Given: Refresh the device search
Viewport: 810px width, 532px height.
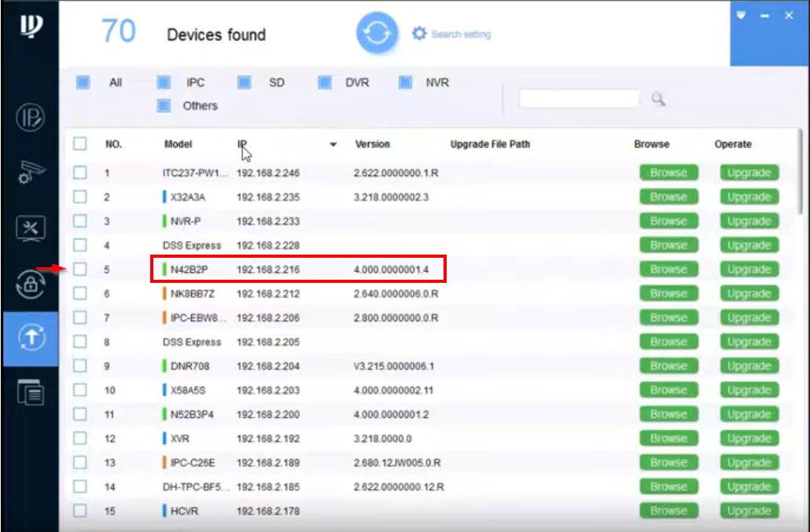Looking at the screenshot, I should [377, 33].
